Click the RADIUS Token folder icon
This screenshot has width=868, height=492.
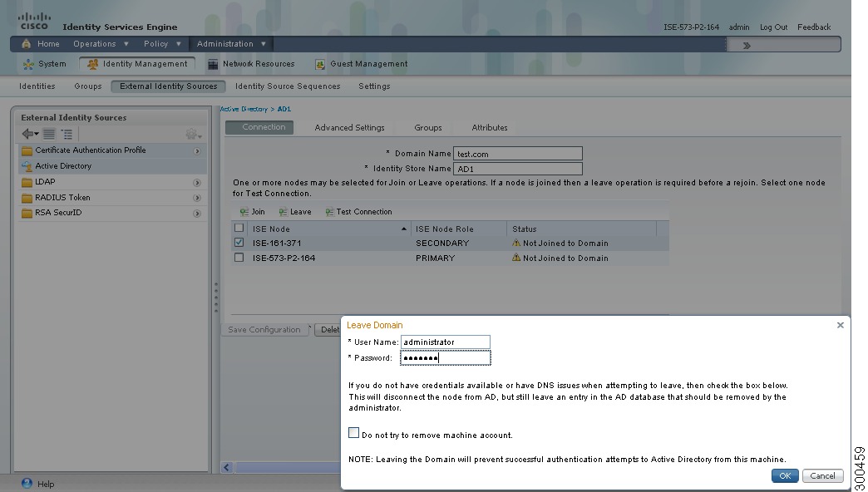tap(27, 198)
